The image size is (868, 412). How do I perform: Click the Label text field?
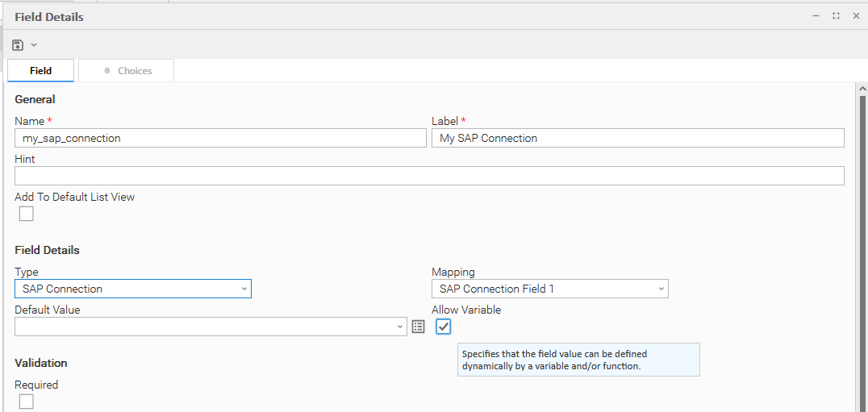[637, 138]
